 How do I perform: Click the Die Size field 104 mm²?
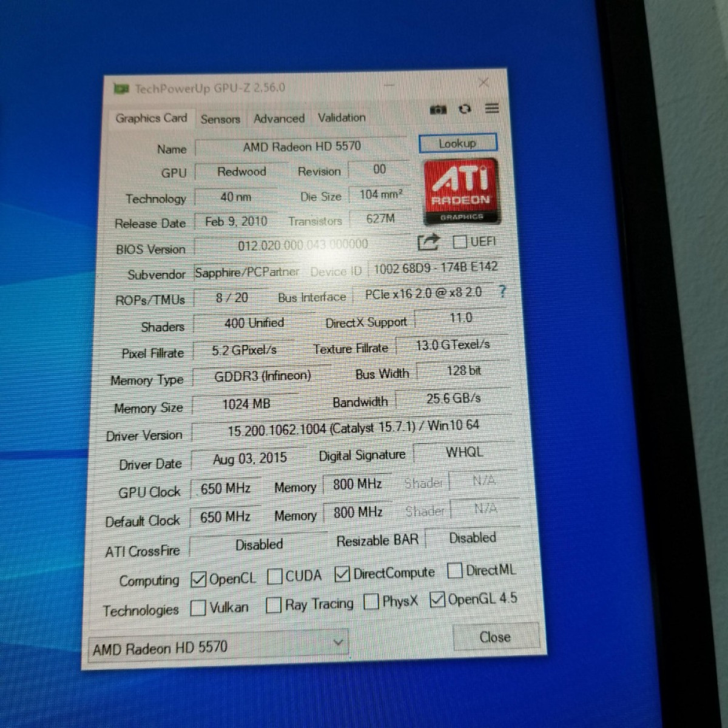coord(380,194)
